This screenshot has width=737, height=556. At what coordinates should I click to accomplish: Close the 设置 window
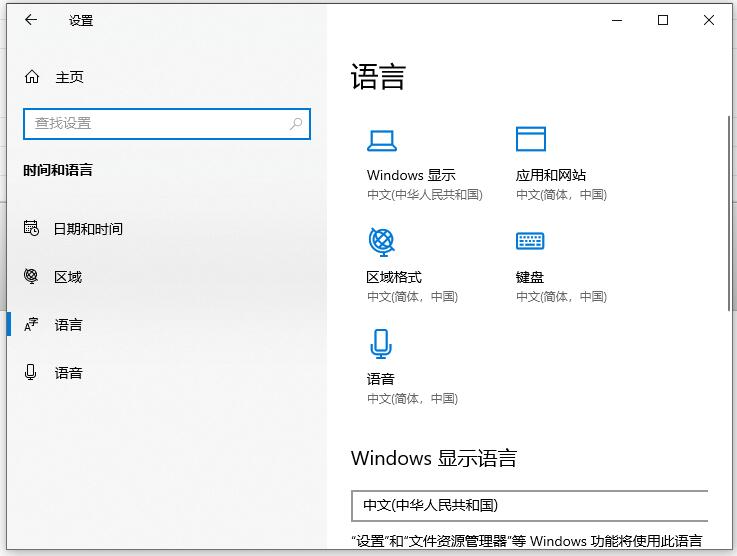click(x=710, y=20)
